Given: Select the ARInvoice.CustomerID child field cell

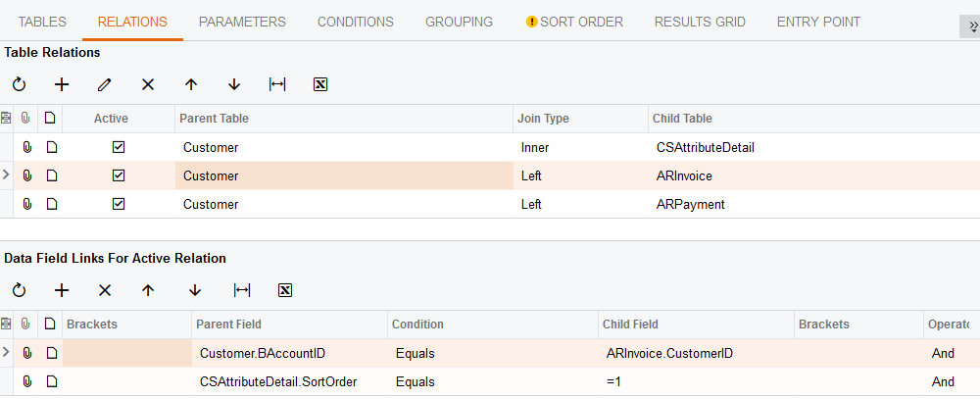Looking at the screenshot, I should coord(696,354).
